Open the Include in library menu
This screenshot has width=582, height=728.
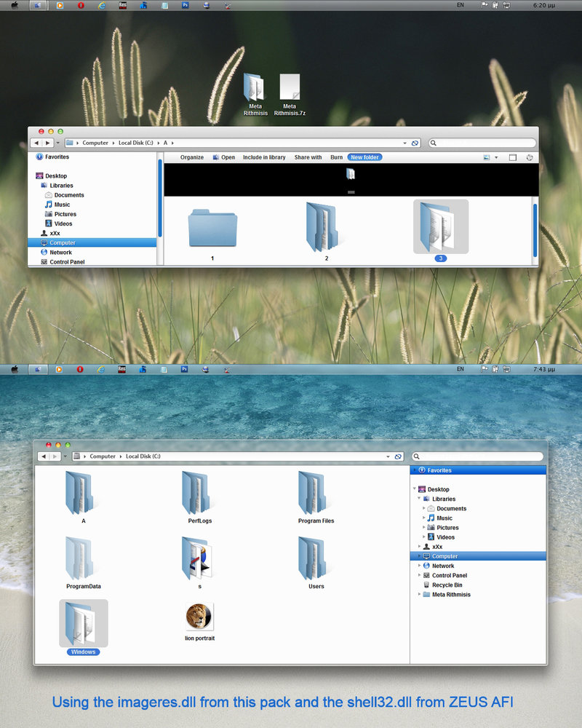[x=264, y=157]
